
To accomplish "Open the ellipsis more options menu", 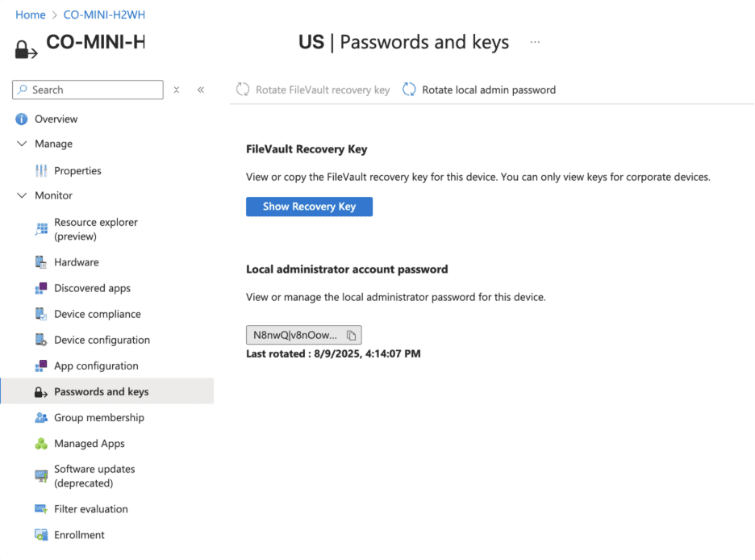I will tap(535, 44).
